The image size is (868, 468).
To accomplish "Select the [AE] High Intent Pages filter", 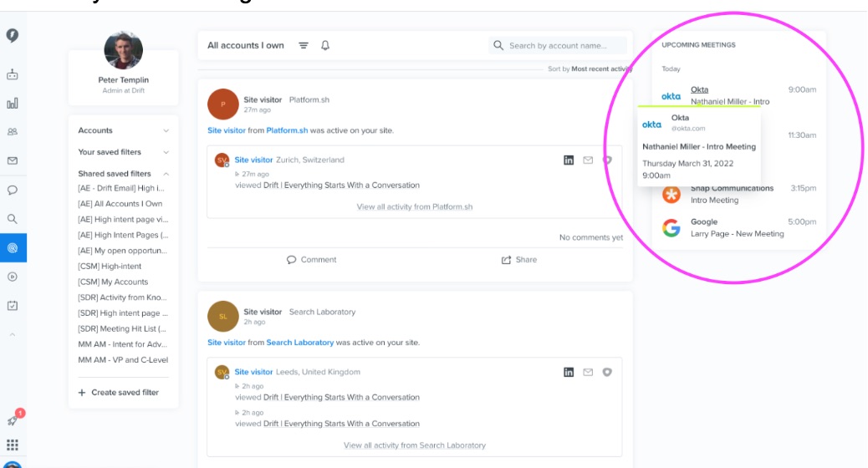I will click(123, 235).
